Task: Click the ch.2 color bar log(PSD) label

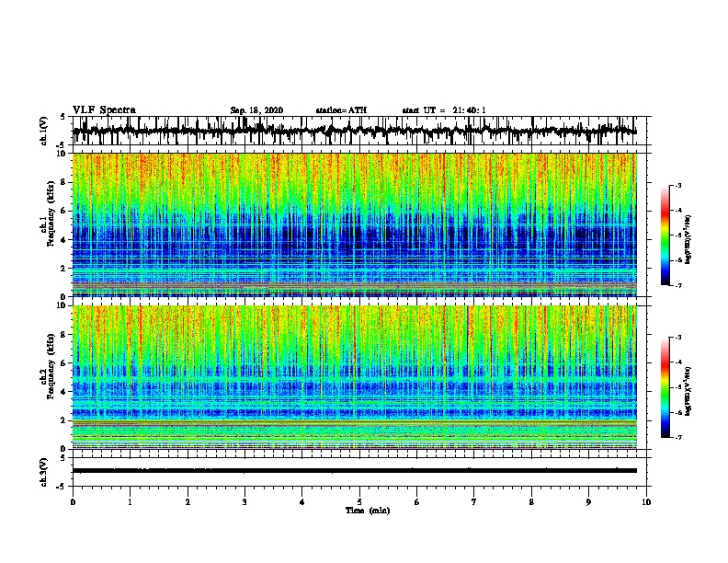Action: (x=688, y=392)
